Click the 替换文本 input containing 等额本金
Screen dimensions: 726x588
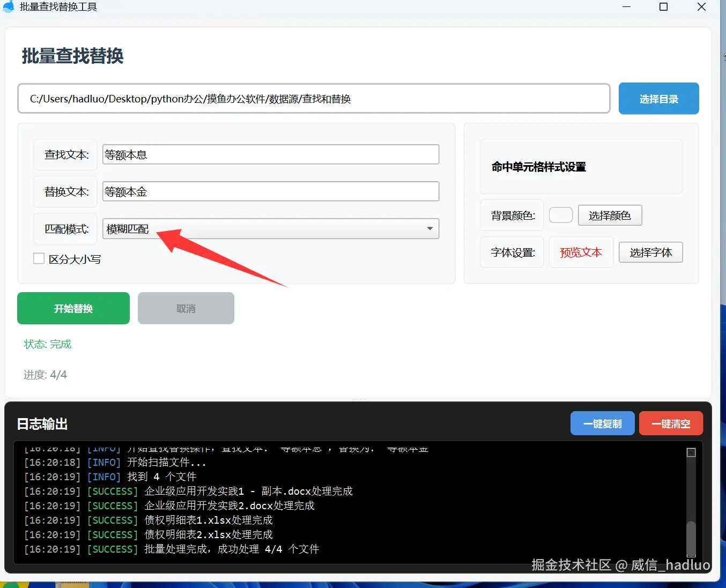click(271, 191)
